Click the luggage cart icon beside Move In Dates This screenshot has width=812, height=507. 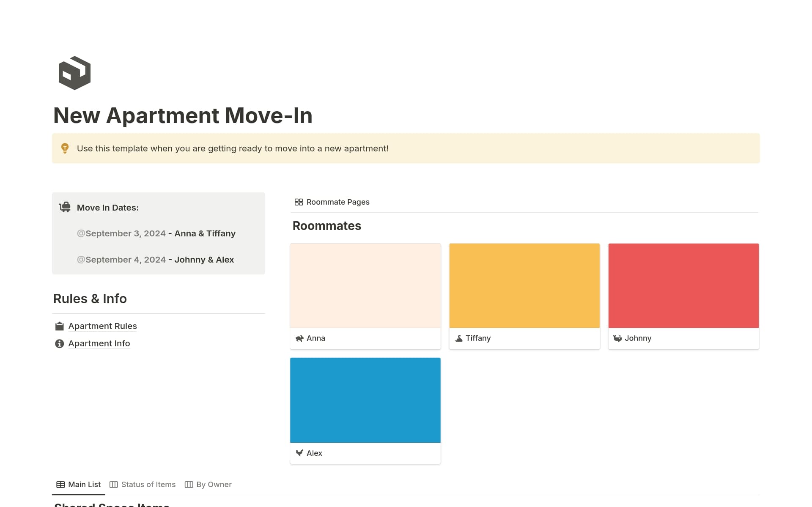coord(65,207)
